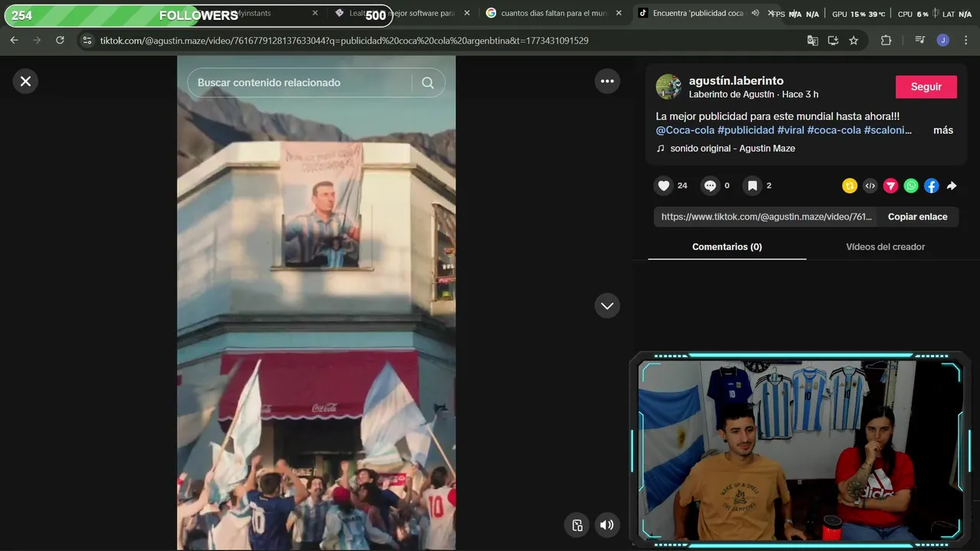The image size is (980, 551).
Task: Open the Chrome profile avatar
Action: (943, 41)
